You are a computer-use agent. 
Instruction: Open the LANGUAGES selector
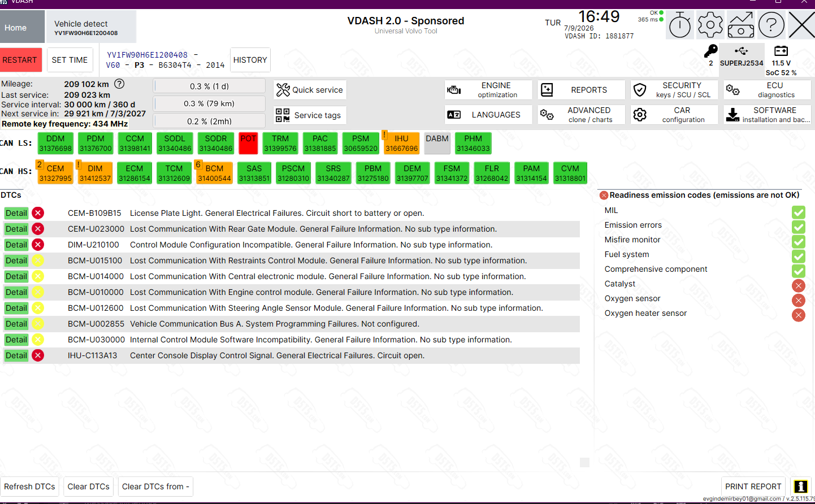(x=488, y=115)
